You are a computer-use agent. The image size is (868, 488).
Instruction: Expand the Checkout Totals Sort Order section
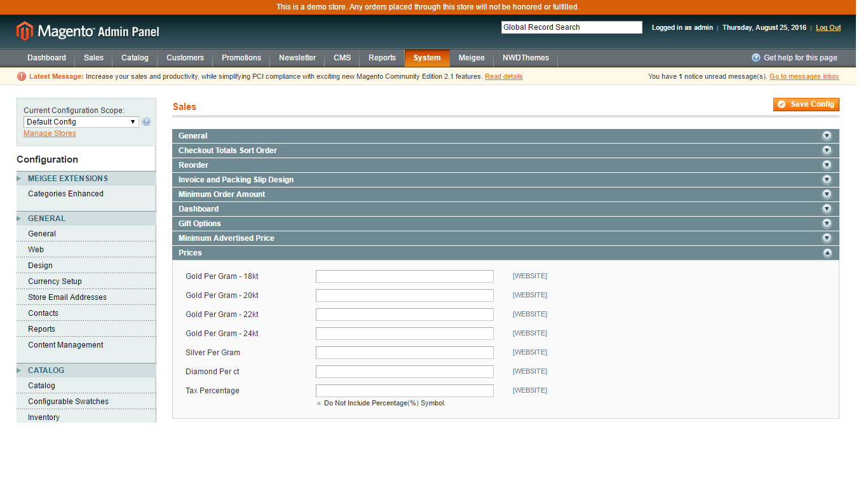827,150
